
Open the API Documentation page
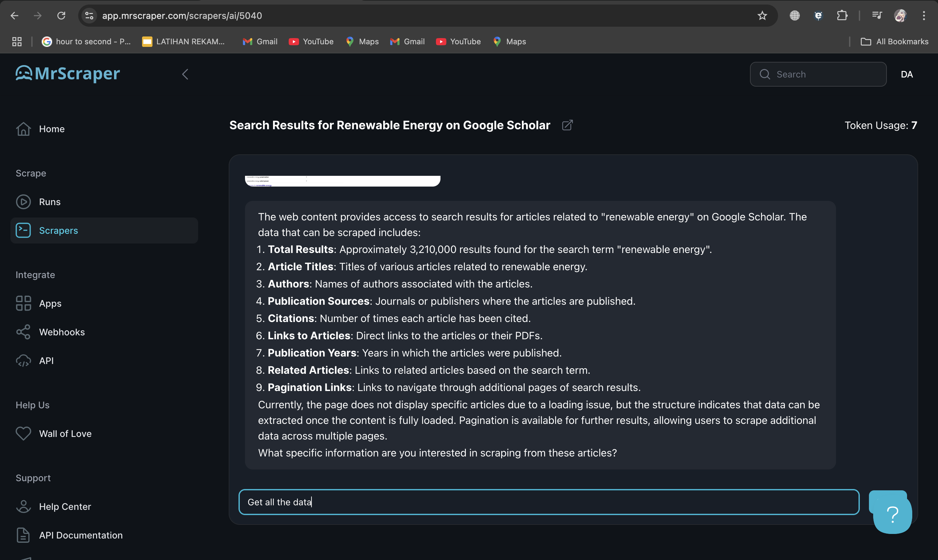tap(81, 535)
